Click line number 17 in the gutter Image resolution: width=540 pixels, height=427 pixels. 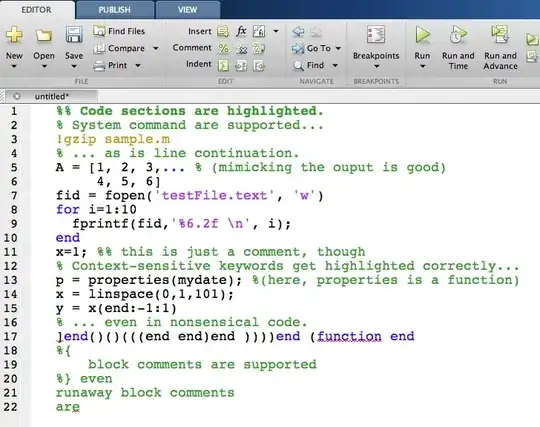pos(10,336)
